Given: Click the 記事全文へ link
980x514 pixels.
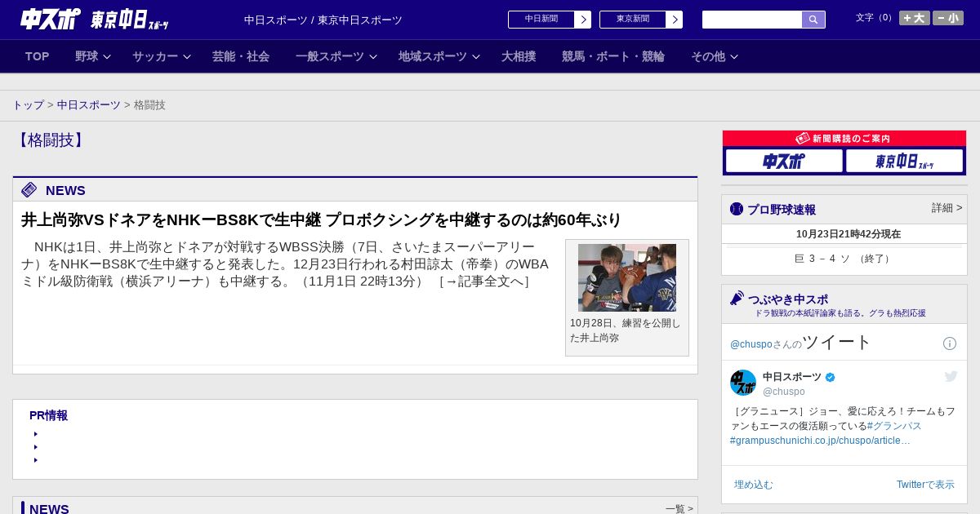Looking at the screenshot, I should coord(484,281).
